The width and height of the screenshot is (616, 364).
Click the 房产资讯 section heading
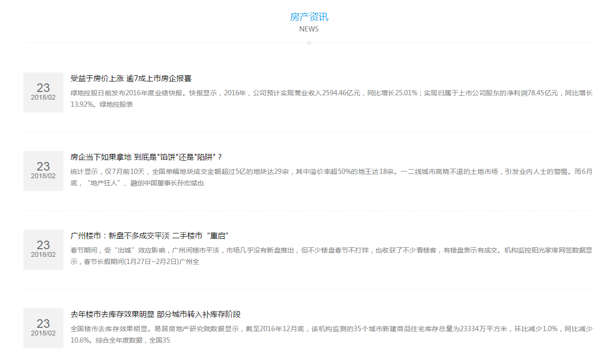(x=309, y=17)
